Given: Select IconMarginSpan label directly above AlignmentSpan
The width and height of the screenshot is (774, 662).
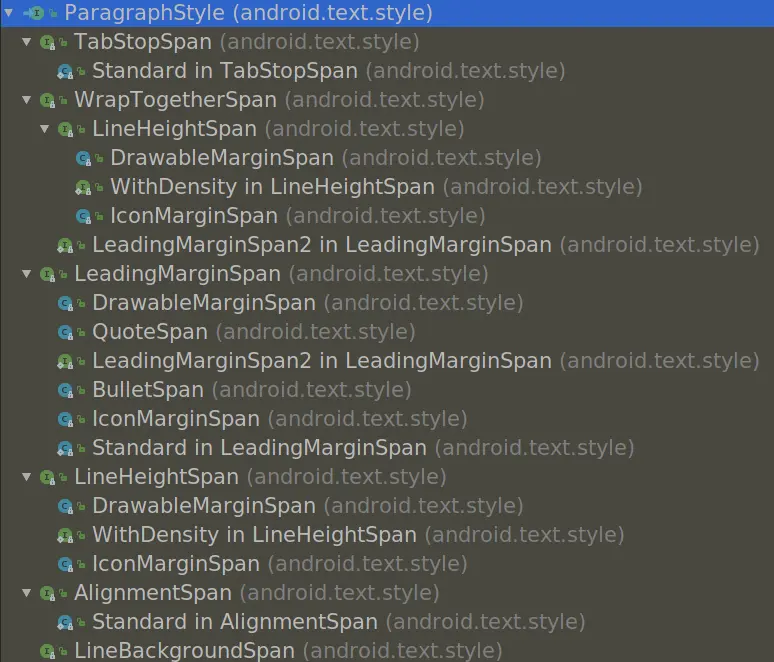Looking at the screenshot, I should [176, 564].
